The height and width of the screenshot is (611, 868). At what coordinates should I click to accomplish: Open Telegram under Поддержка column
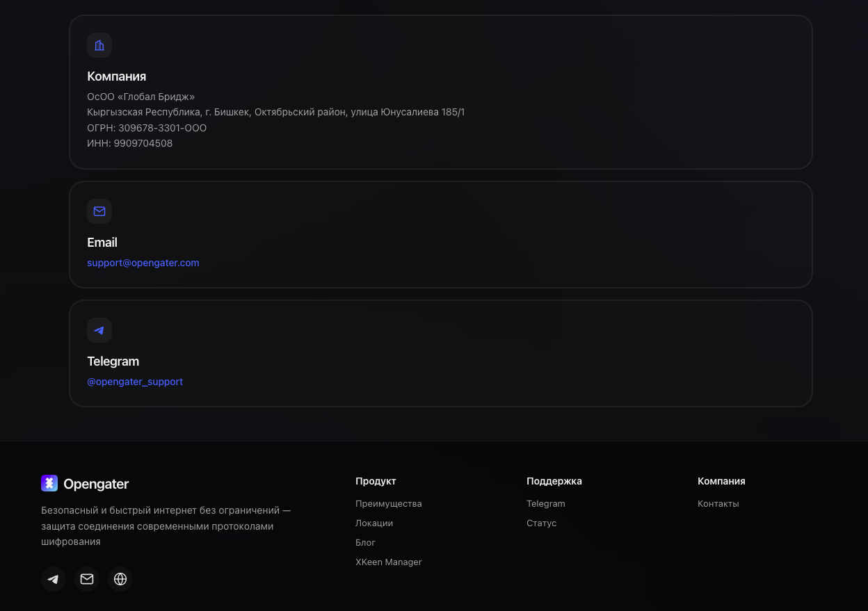click(x=546, y=504)
